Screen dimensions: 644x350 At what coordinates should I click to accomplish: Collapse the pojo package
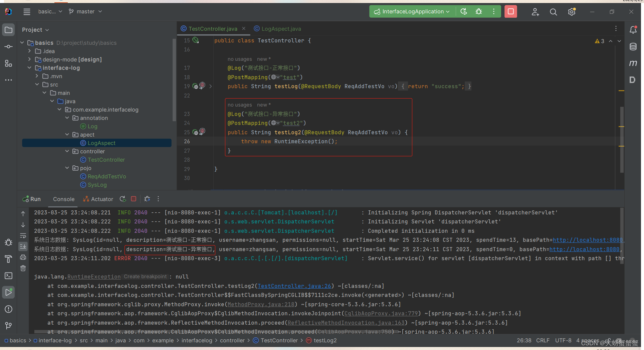coord(67,168)
